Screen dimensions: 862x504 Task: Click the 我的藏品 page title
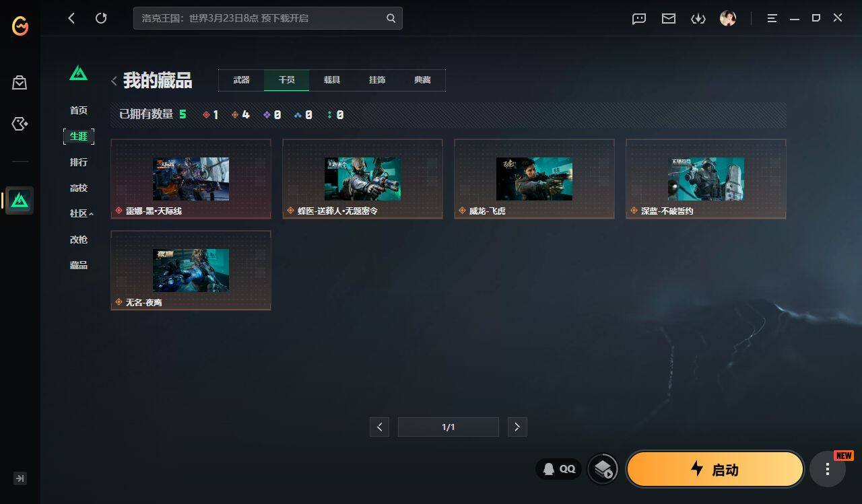pos(158,81)
